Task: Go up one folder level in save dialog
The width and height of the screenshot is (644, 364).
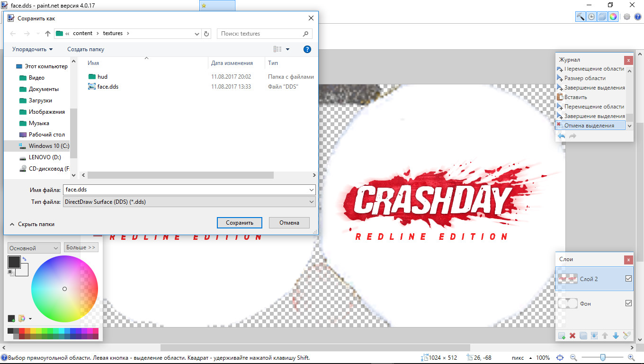Action: pos(48,34)
